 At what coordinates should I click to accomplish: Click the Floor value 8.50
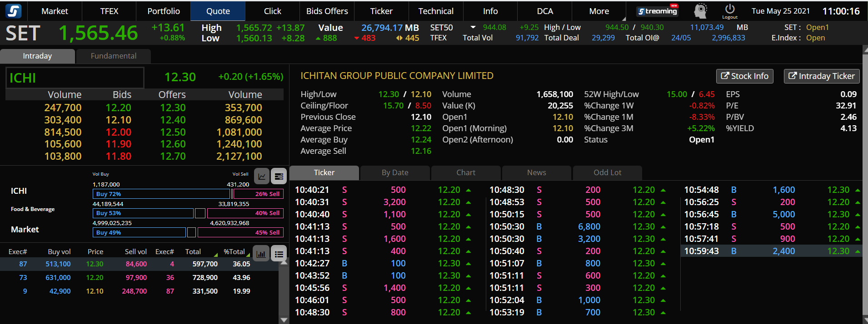pyautogui.click(x=423, y=106)
